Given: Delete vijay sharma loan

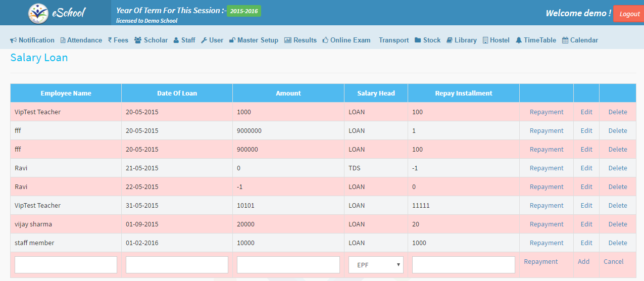Looking at the screenshot, I should coord(618,224).
